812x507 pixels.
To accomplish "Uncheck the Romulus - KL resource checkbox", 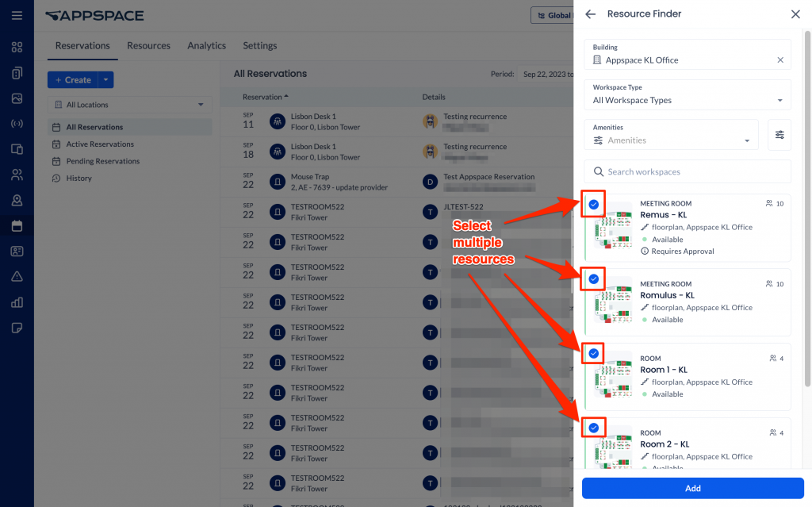I will click(593, 279).
